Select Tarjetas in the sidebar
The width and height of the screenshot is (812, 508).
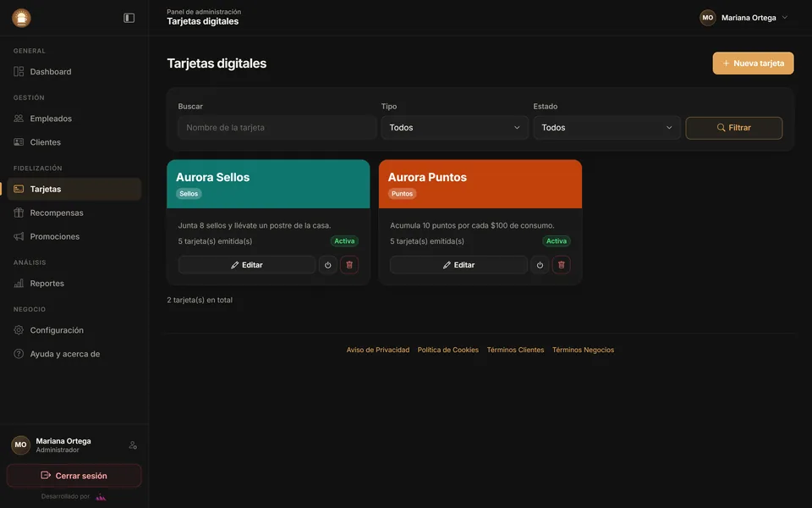click(x=74, y=189)
